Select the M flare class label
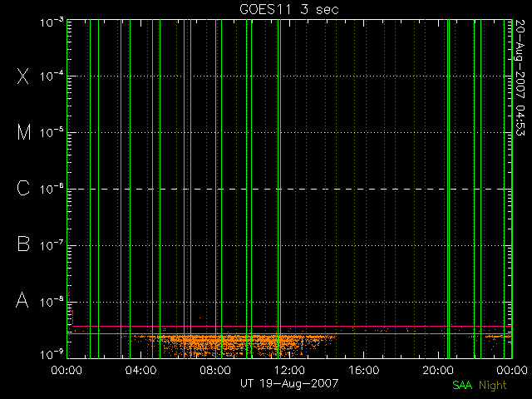Image resolution: width=532 pixels, height=399 pixels. click(x=24, y=132)
